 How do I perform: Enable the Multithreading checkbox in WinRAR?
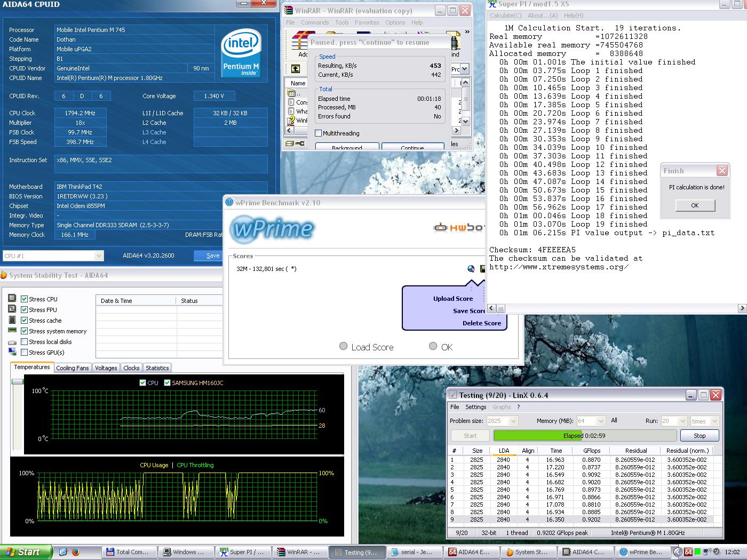(319, 133)
